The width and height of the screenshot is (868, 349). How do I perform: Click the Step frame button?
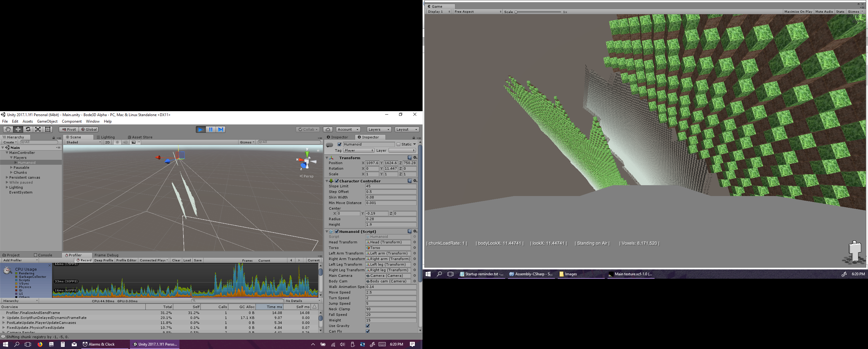click(221, 129)
